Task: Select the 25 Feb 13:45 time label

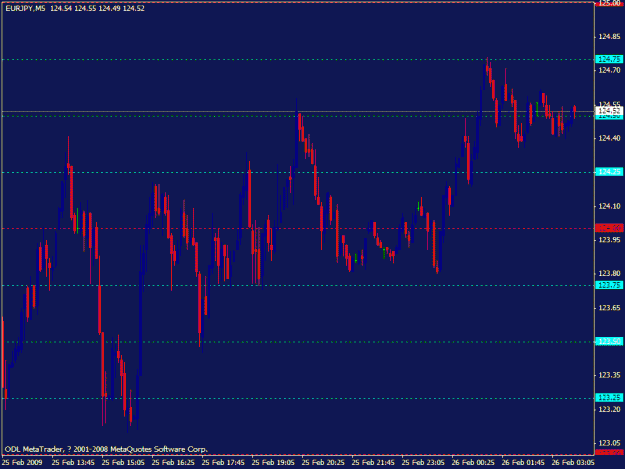Action: (73, 462)
